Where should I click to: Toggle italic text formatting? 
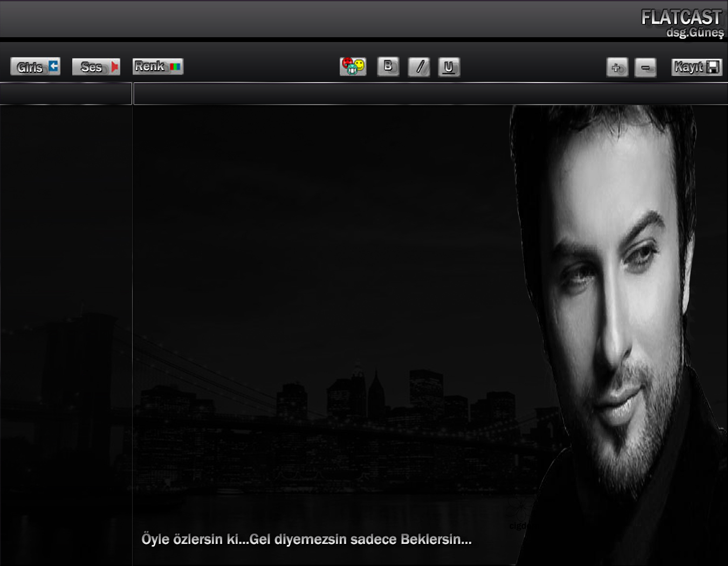[419, 67]
